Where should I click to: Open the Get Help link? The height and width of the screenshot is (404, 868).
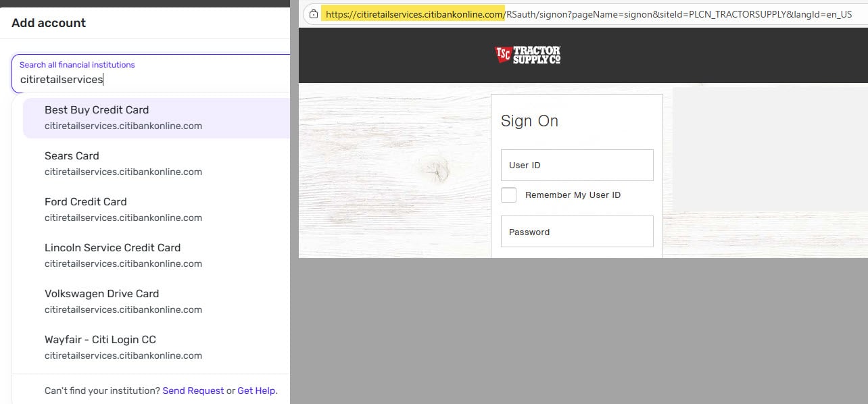coord(256,390)
